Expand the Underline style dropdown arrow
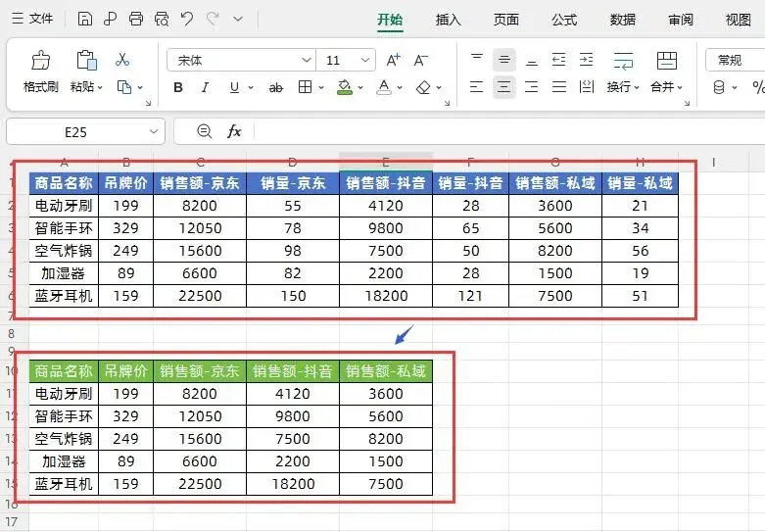The width and height of the screenshot is (765, 532). [251, 88]
